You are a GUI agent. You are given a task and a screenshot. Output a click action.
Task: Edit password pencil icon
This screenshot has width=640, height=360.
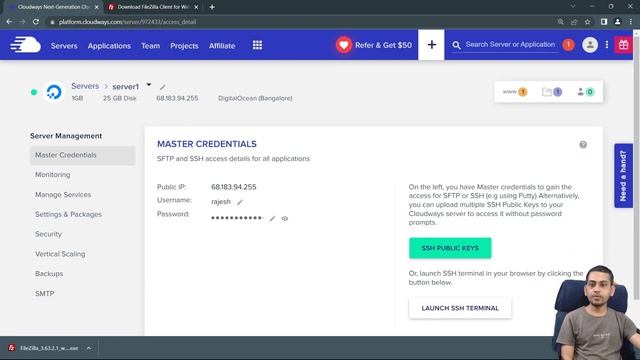[x=272, y=218]
